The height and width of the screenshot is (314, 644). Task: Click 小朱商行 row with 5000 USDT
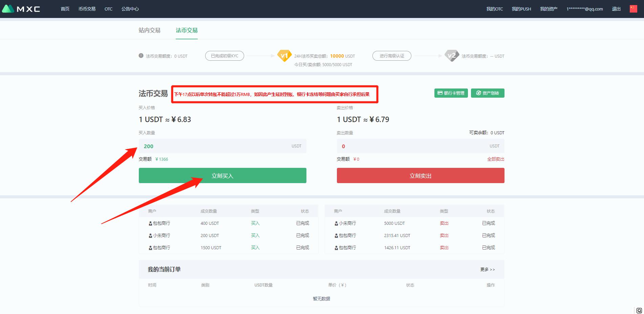(x=414, y=223)
